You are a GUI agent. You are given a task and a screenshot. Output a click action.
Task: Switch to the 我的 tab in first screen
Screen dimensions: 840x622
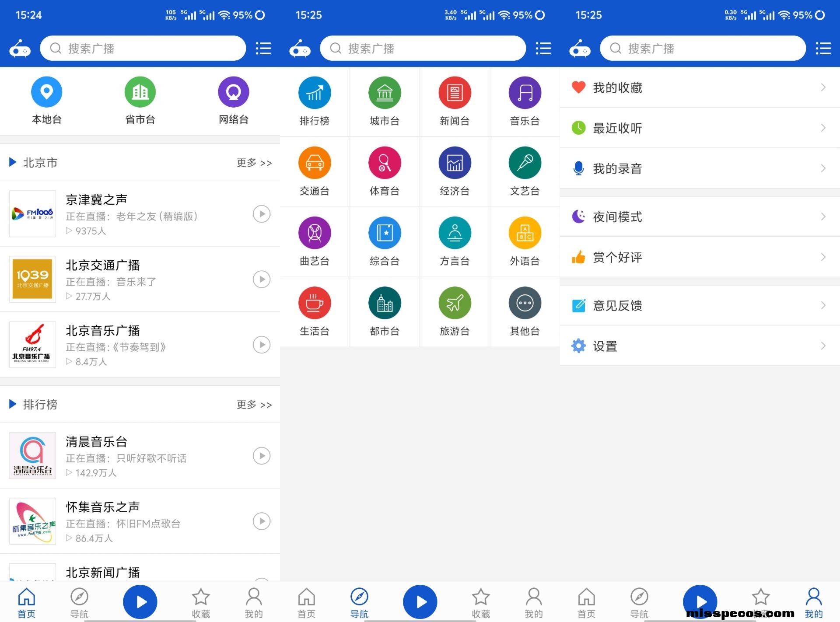254,603
